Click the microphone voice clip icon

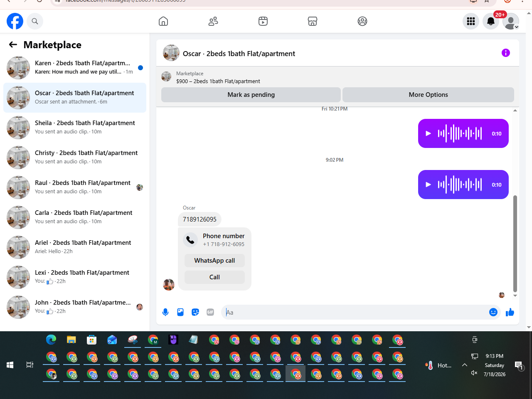point(165,312)
